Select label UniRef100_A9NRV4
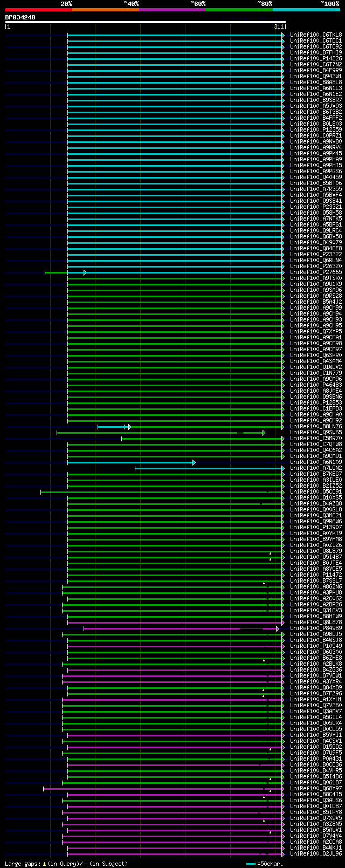This screenshot has height=868, width=345. coord(316,147)
